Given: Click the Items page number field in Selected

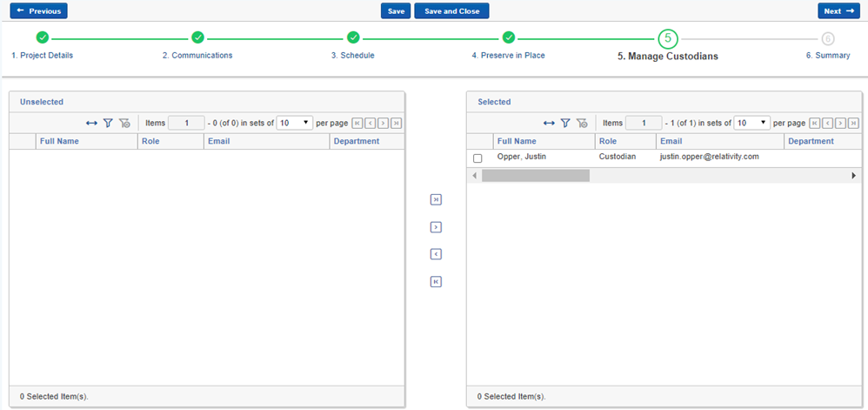Looking at the screenshot, I should point(644,124).
